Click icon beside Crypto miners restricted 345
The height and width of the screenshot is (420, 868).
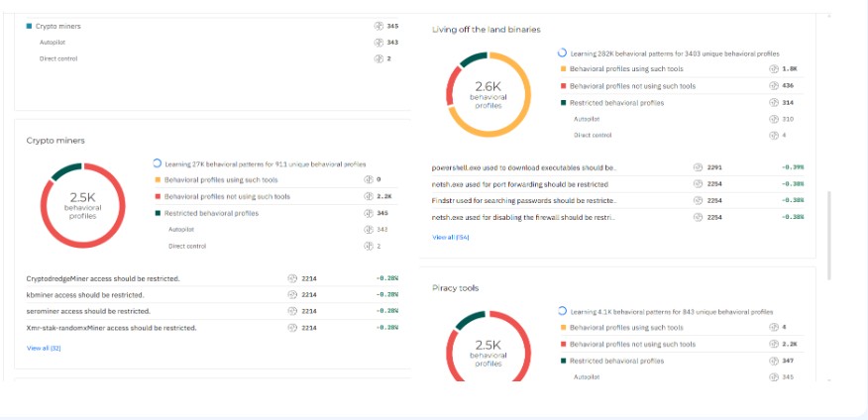(x=369, y=213)
